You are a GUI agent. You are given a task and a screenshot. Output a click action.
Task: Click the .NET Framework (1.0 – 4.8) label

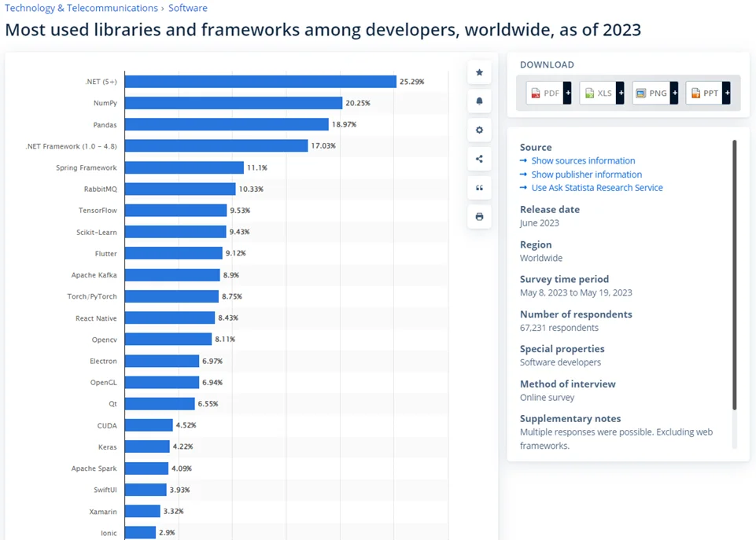pyautogui.click(x=71, y=146)
